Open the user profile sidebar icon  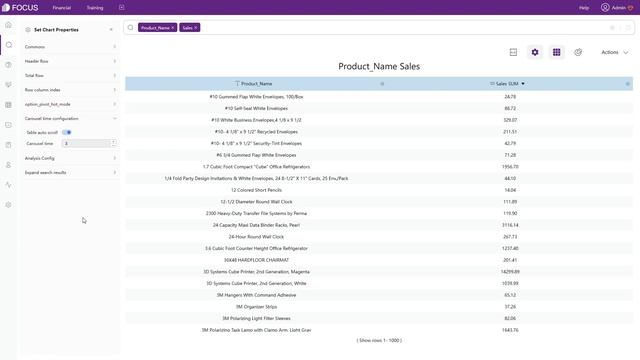(9, 165)
